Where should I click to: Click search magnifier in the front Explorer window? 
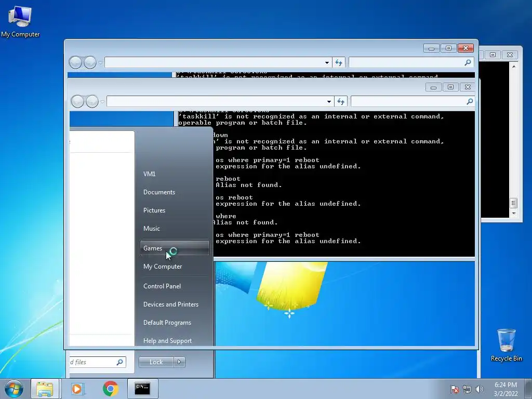(470, 101)
